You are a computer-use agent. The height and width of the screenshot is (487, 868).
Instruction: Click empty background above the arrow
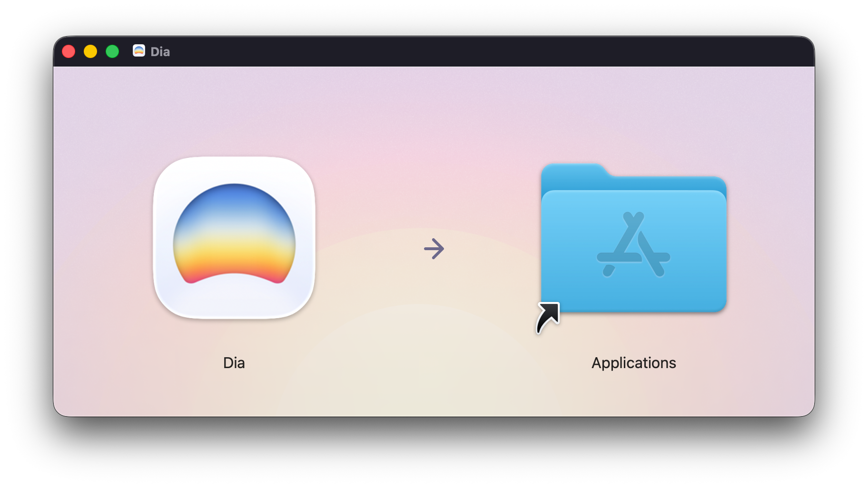click(x=434, y=143)
